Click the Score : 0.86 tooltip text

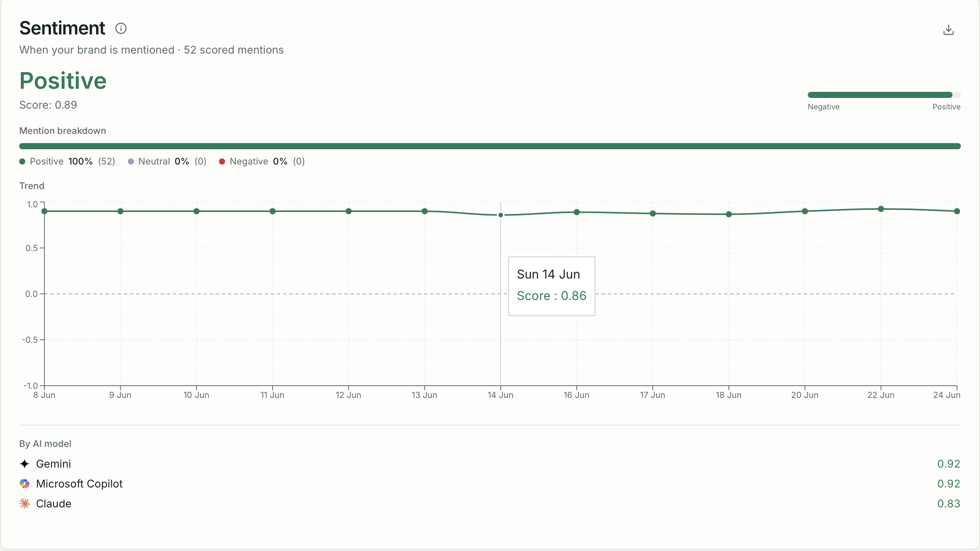click(x=552, y=296)
